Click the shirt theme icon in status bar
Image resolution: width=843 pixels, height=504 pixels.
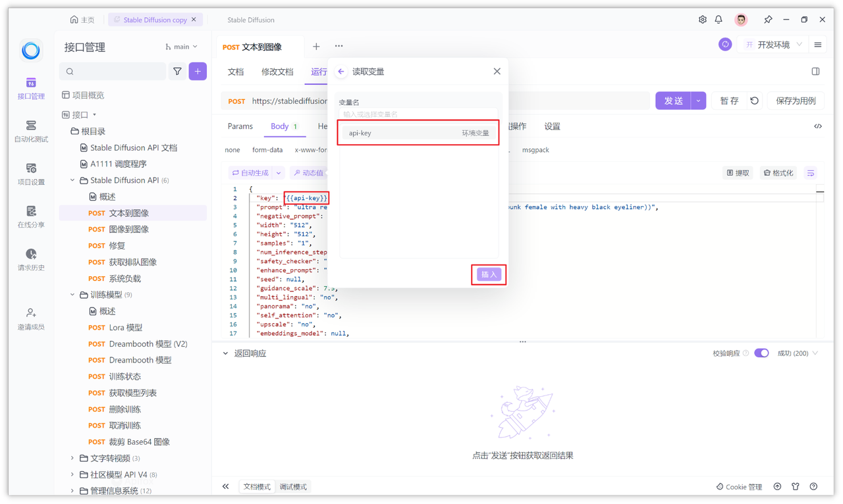796,486
